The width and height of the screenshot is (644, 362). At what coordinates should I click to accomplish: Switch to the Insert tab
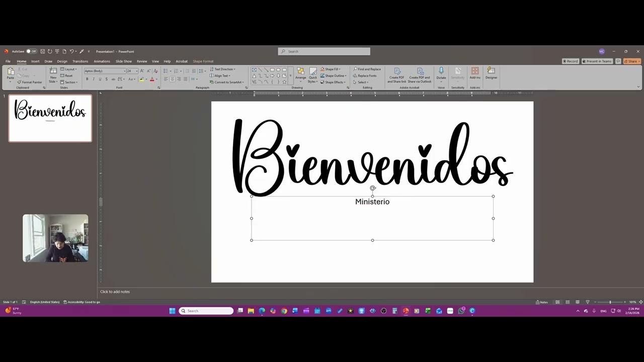click(x=35, y=61)
